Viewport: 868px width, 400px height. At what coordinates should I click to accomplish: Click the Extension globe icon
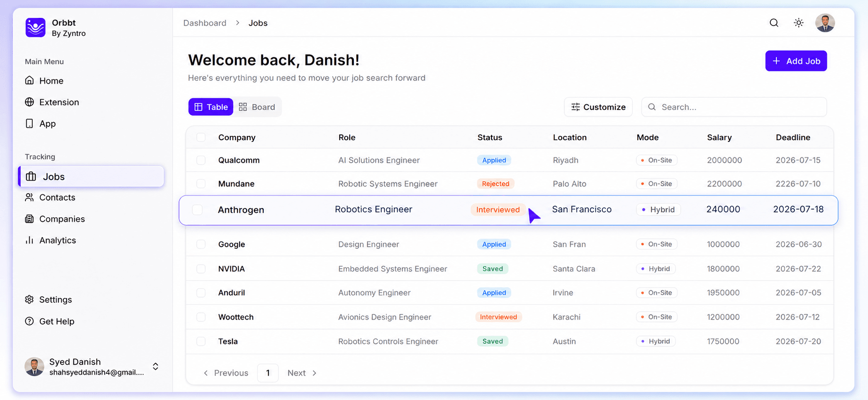30,102
